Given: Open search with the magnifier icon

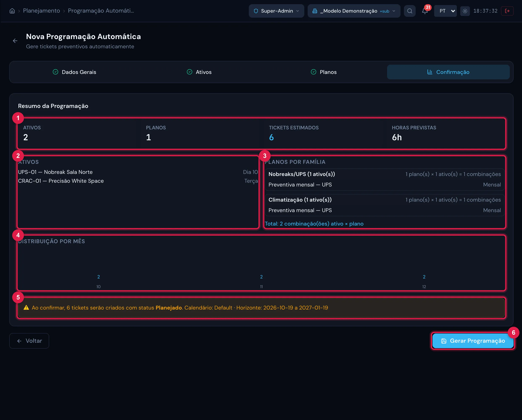Looking at the screenshot, I should coord(410,11).
